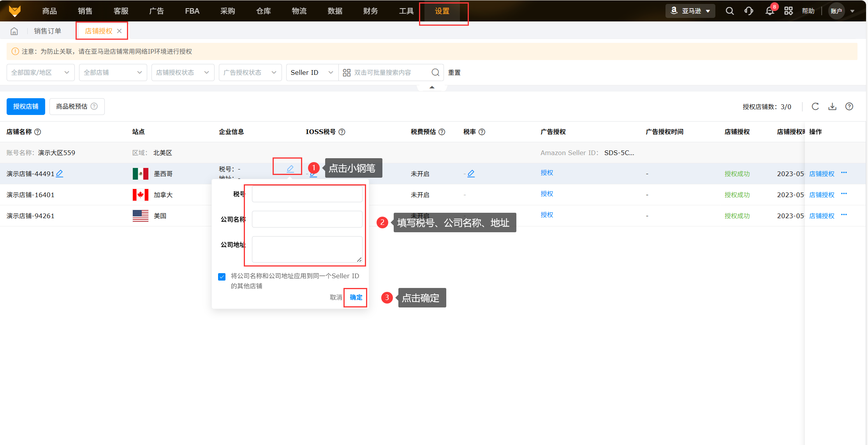Open Seller ID search type dropdown
Viewport: 868px width, 445px height.
pos(312,72)
